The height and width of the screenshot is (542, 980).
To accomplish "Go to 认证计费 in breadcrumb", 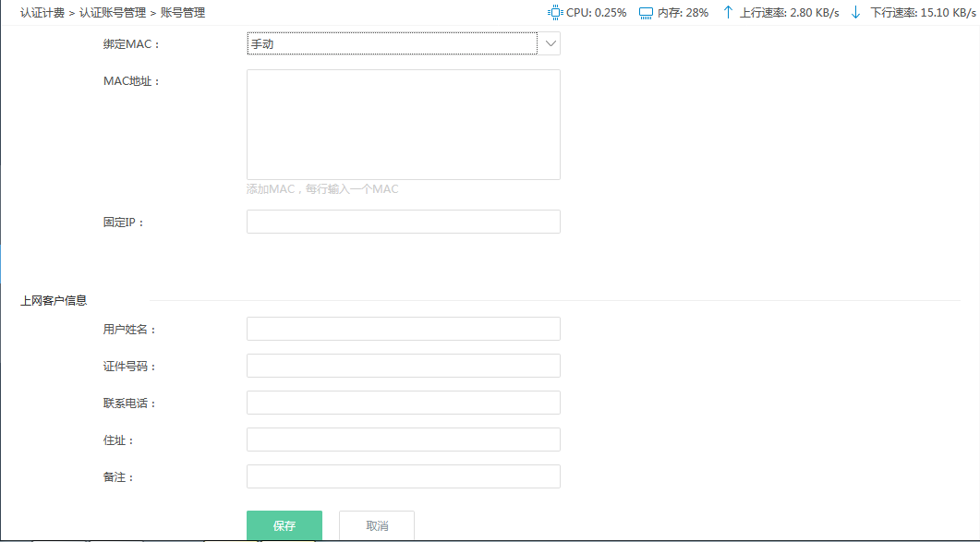I will 42,13.
